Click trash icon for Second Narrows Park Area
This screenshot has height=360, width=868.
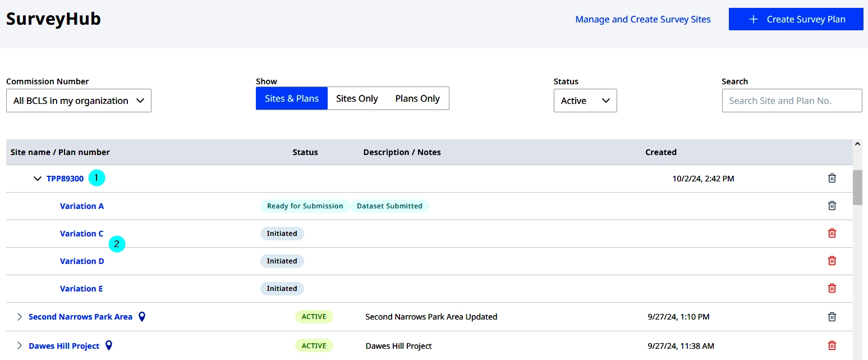[832, 317]
